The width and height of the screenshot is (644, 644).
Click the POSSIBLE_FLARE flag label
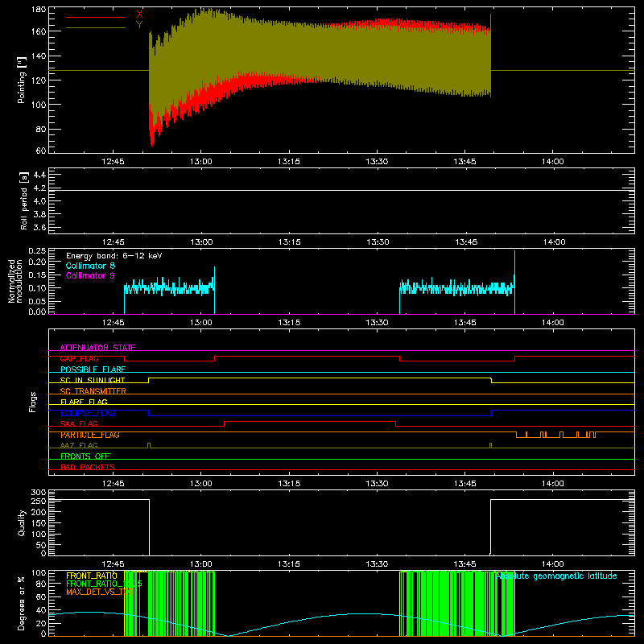tap(93, 369)
